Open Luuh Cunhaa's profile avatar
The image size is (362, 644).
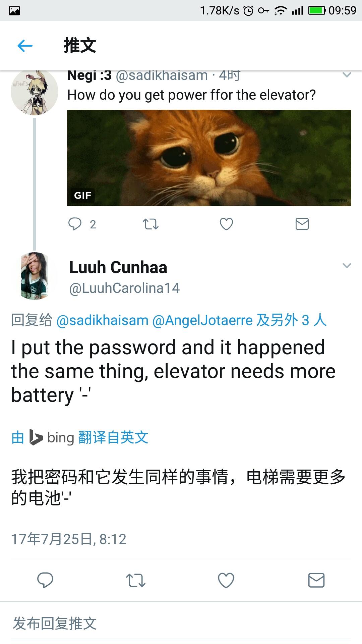click(x=35, y=276)
